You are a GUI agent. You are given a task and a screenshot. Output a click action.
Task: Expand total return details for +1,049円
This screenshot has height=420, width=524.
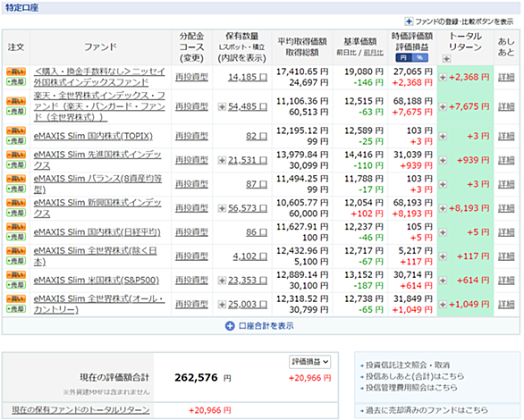pos(443,305)
